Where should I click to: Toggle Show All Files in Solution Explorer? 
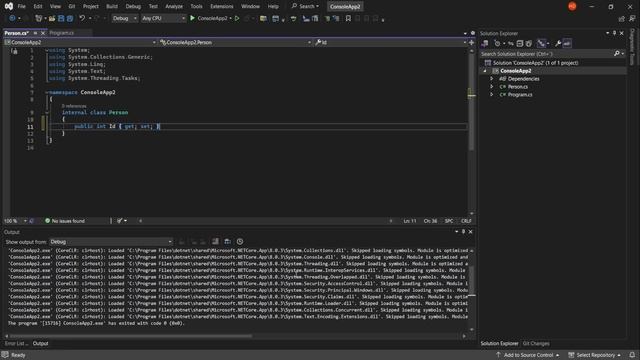point(529,43)
